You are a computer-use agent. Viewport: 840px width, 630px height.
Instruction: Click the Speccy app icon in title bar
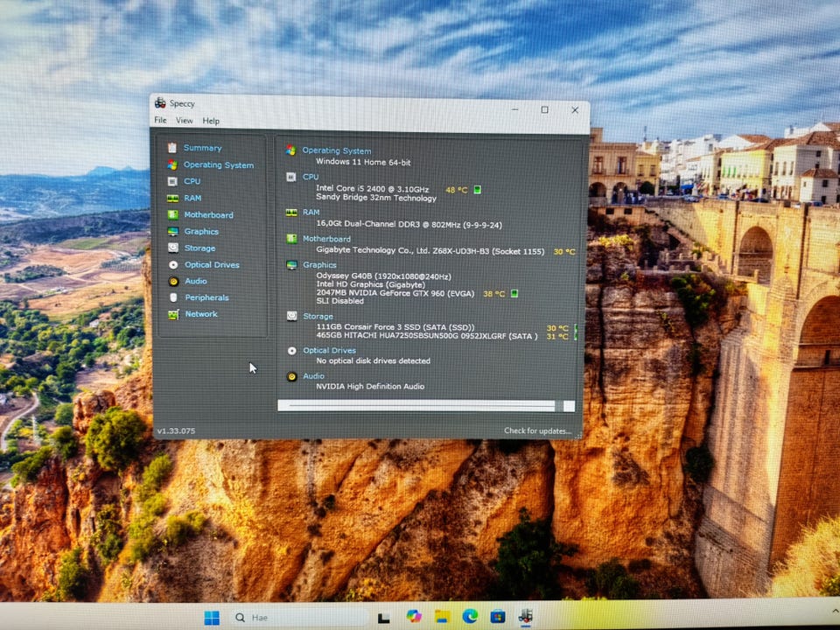(x=160, y=103)
